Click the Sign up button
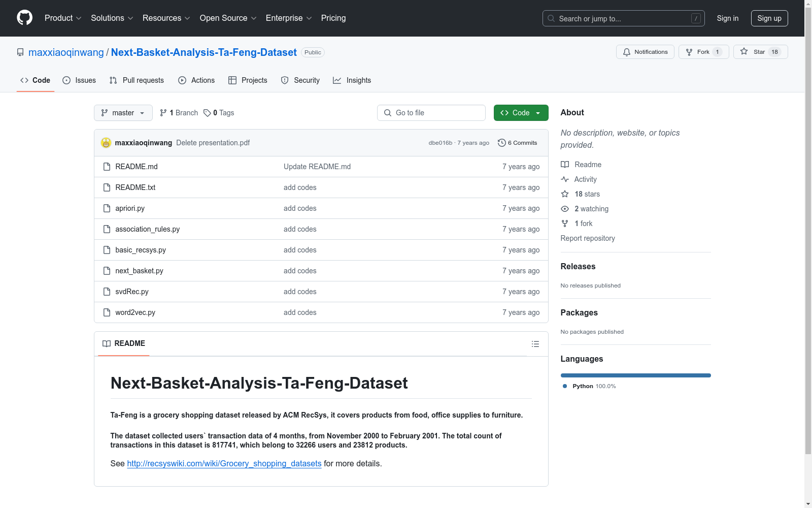This screenshot has width=812, height=508. (769, 18)
